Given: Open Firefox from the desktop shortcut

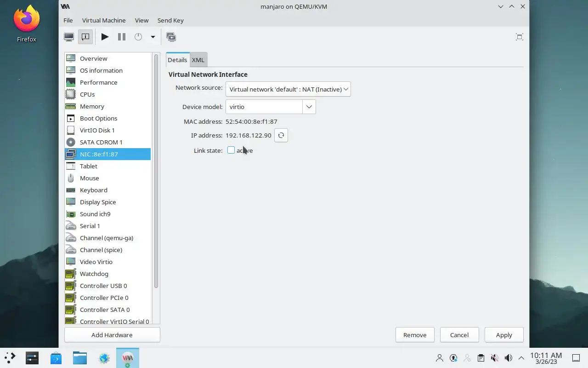Looking at the screenshot, I should tap(27, 24).
